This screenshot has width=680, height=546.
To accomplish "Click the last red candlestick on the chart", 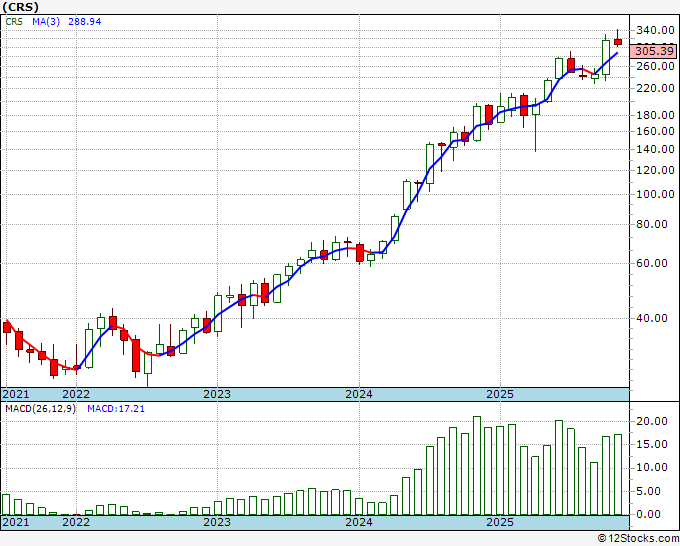I will pos(618,41).
